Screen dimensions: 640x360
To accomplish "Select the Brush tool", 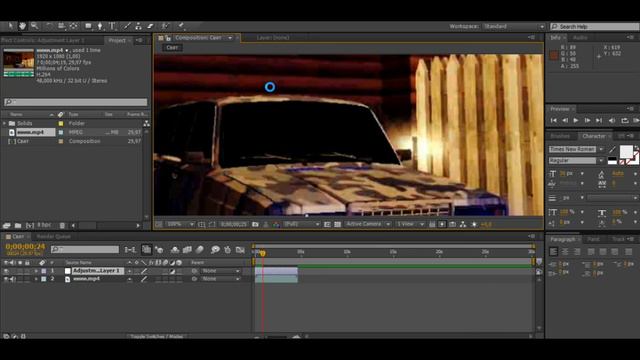I will click(127, 26).
